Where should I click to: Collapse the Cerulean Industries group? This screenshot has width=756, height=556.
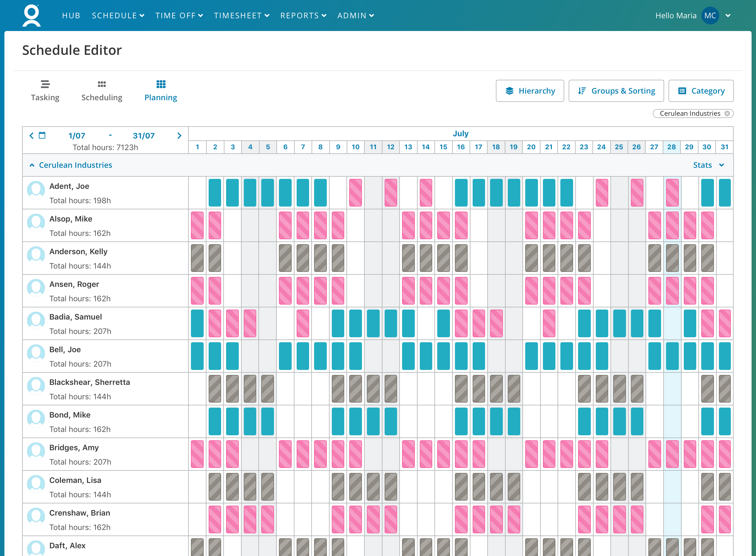point(32,165)
